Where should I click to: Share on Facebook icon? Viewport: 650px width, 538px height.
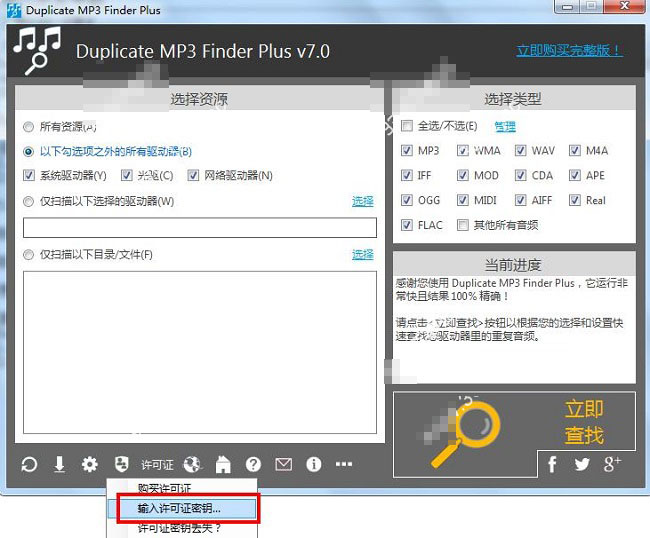click(552, 464)
